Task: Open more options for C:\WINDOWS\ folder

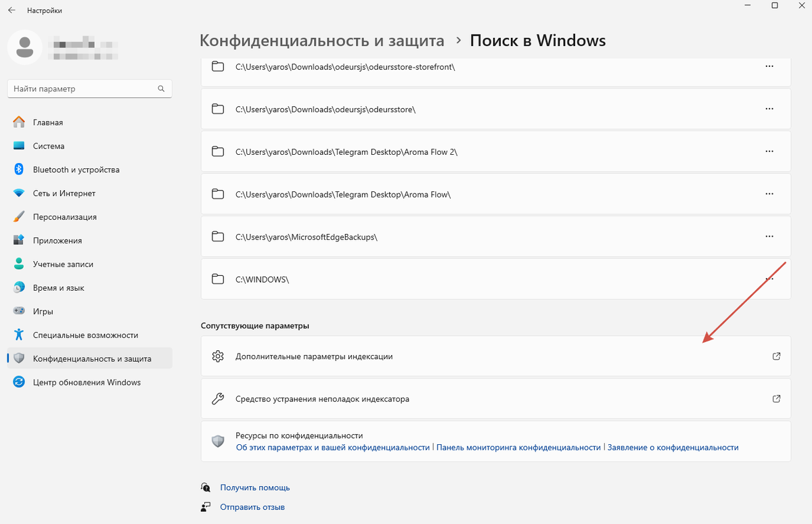Action: tap(769, 279)
